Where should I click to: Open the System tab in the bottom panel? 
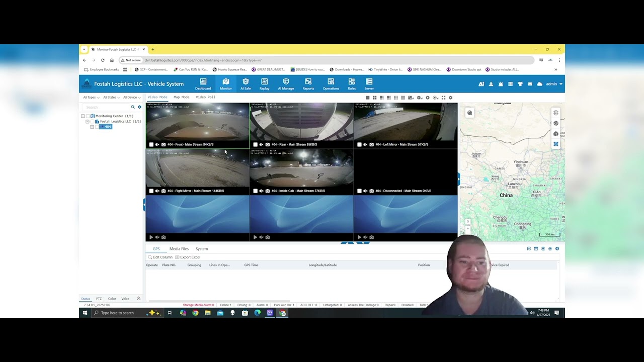202,249
